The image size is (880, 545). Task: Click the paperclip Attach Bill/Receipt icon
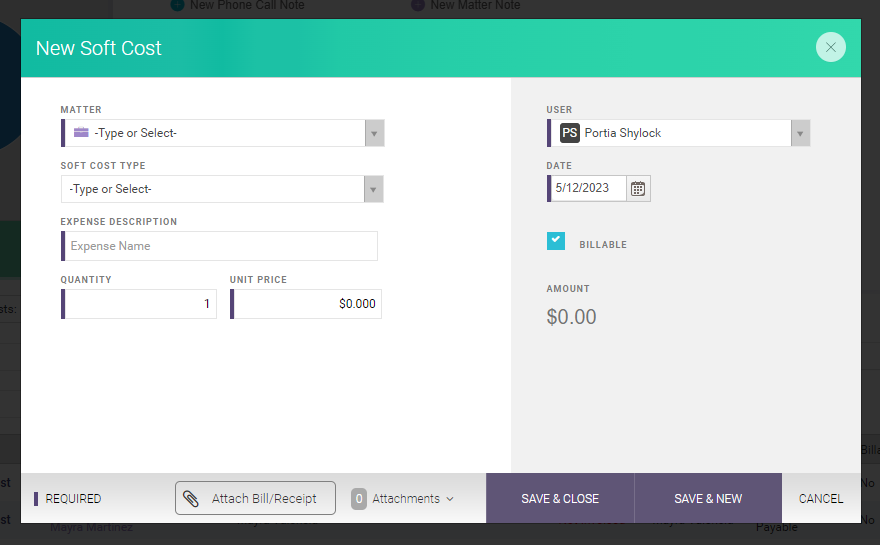pos(191,498)
